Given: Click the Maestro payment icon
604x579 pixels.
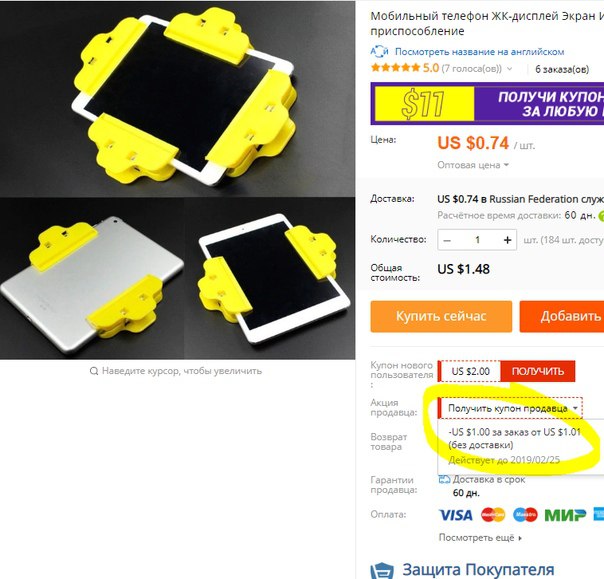Looking at the screenshot, I should tap(525, 515).
